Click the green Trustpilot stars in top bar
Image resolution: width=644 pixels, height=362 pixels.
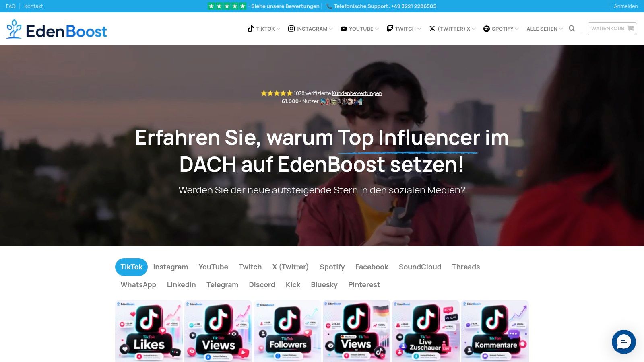tap(227, 6)
